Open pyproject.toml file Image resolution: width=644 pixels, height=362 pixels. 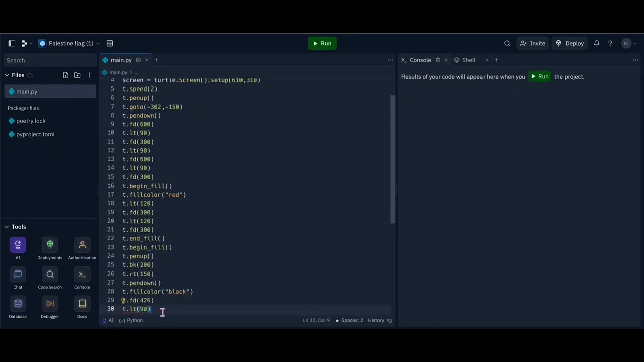coord(35,134)
